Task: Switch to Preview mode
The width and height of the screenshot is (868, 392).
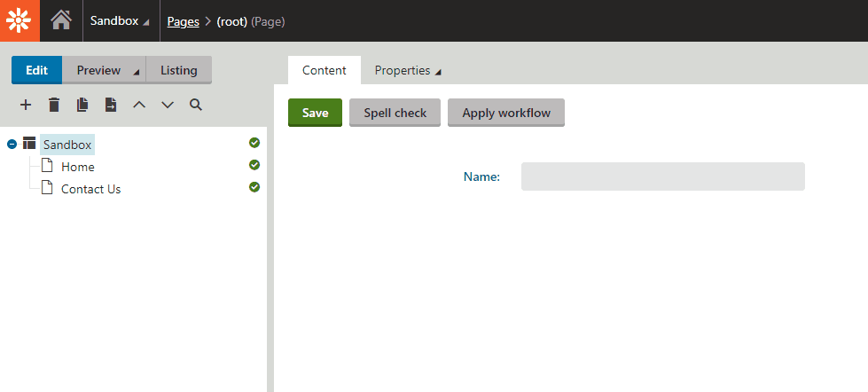Action: pyautogui.click(x=98, y=70)
